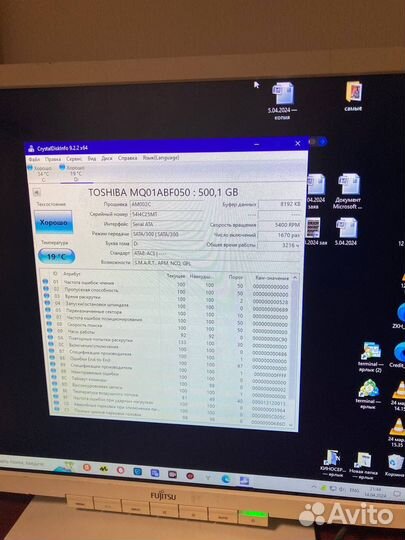The width and height of the screenshot is (405, 540).
Task: Open the 5.04.2024 document icon on desktop
Action: 346,231
